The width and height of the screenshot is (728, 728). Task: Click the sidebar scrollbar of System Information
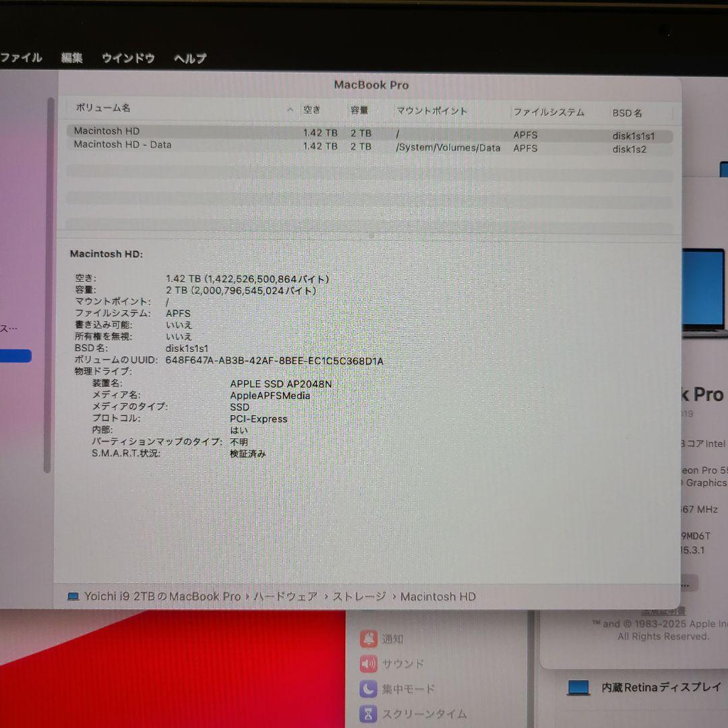coord(49,285)
